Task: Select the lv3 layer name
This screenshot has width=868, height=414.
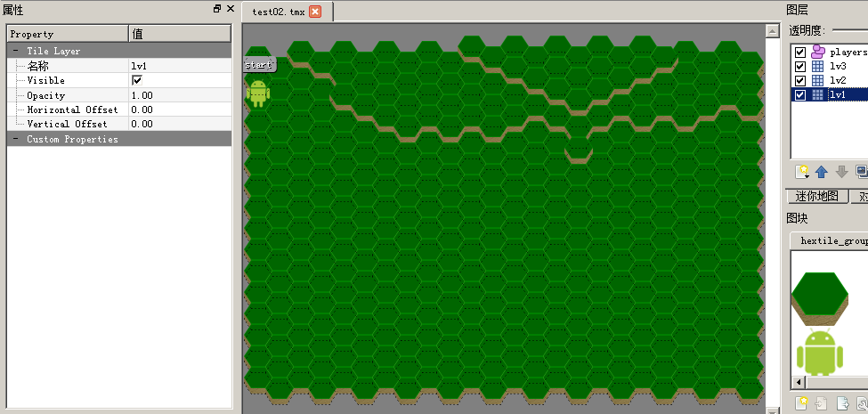Action: click(x=838, y=67)
